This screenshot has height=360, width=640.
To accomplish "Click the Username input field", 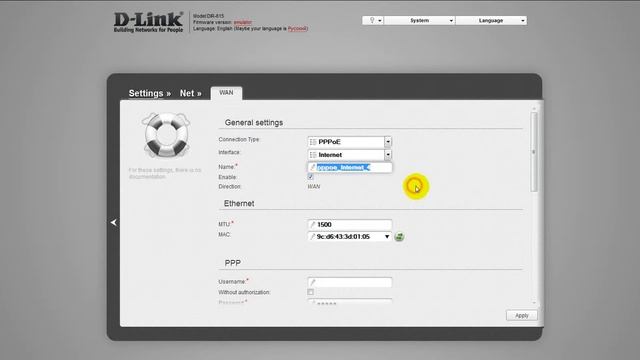I will [350, 282].
